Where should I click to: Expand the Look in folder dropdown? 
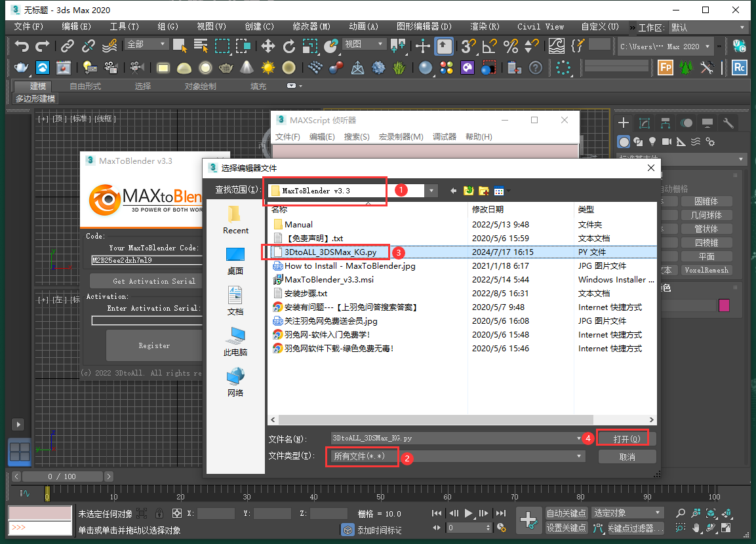pyautogui.click(x=431, y=191)
